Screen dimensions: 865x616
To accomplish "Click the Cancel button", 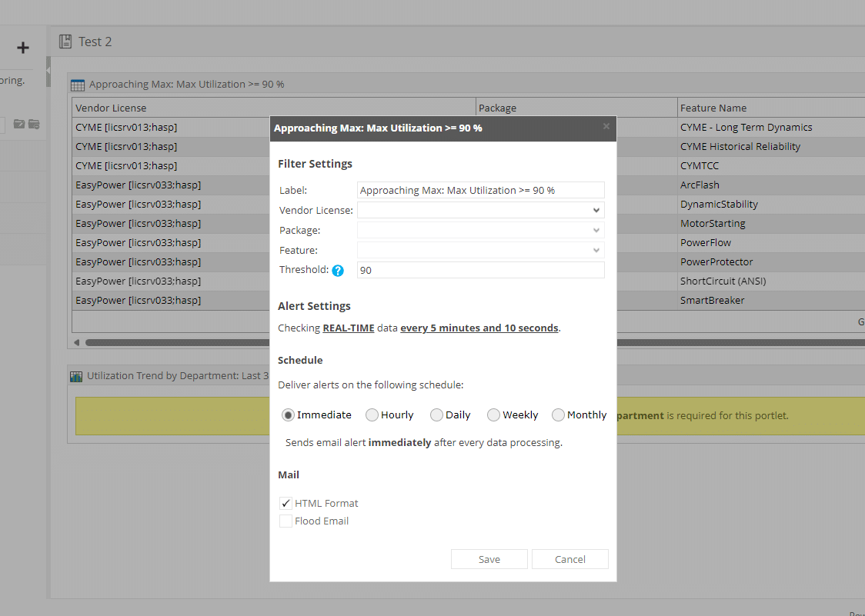I will coord(569,559).
